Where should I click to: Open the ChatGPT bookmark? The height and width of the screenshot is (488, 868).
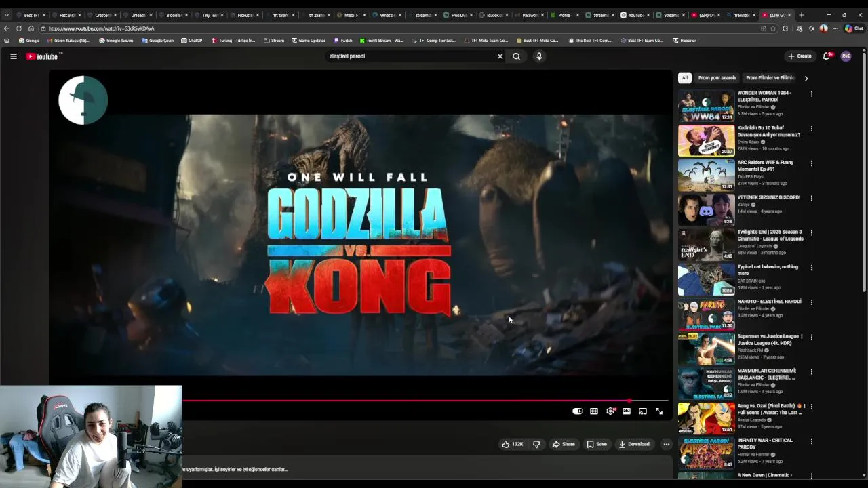193,41
